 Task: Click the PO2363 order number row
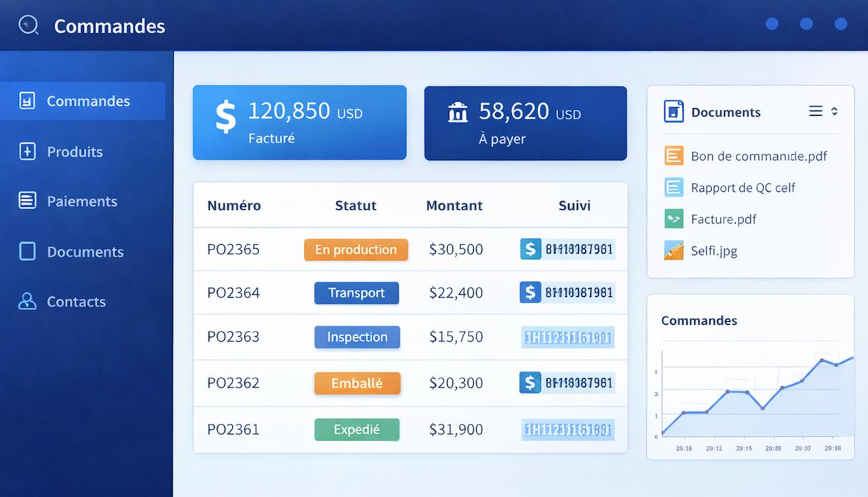[x=233, y=337]
